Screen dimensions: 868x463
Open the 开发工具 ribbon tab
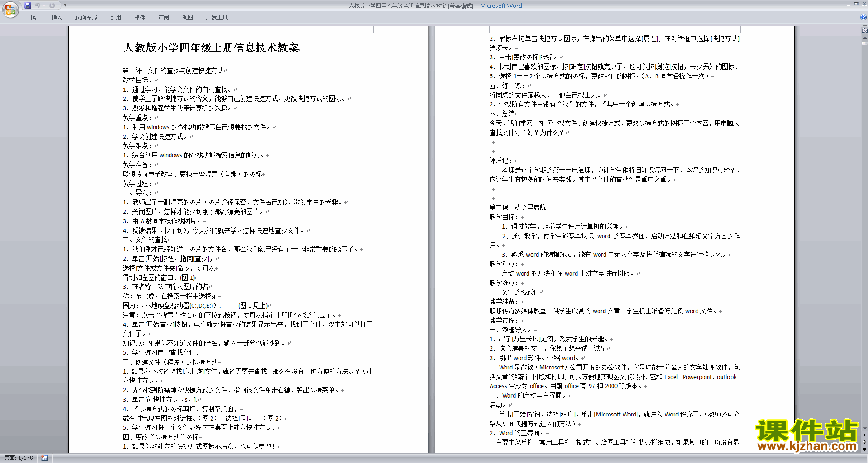tap(217, 18)
